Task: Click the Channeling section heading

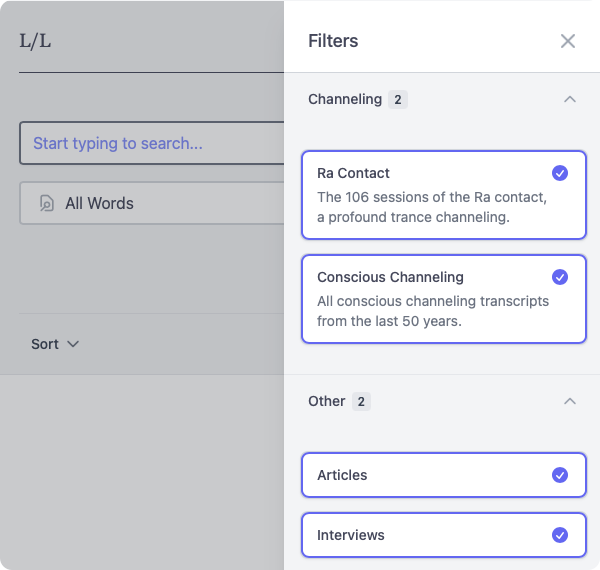Action: tap(345, 100)
